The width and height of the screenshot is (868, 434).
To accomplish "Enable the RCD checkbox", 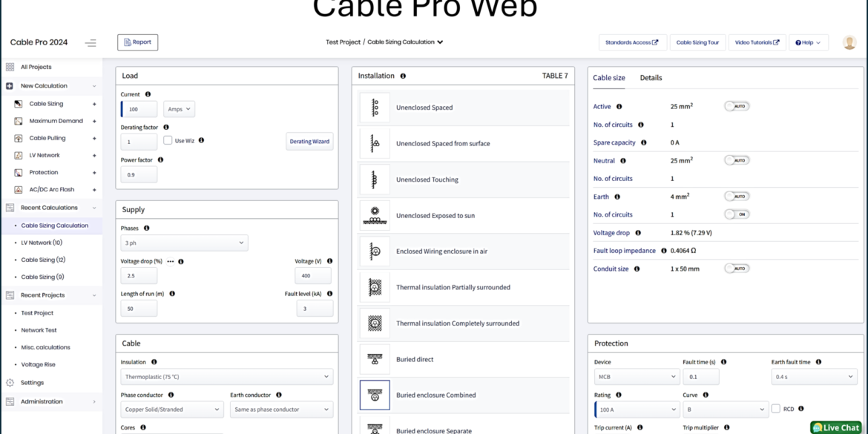I will (775, 409).
